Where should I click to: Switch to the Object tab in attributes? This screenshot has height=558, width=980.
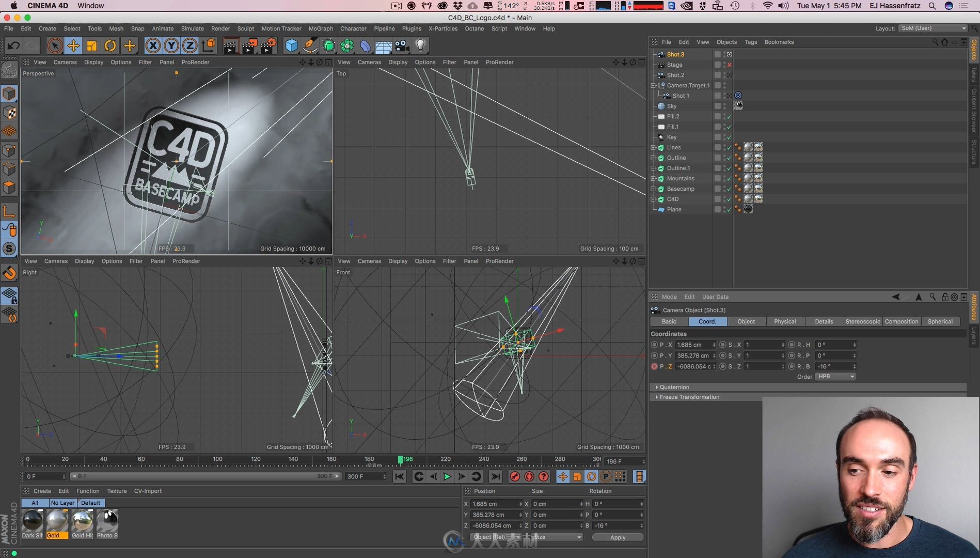tap(746, 321)
